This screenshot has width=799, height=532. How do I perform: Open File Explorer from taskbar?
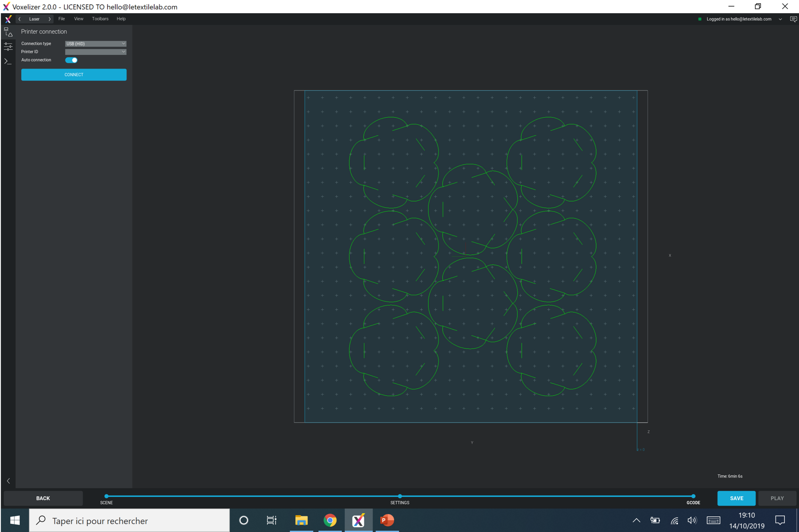click(x=301, y=520)
